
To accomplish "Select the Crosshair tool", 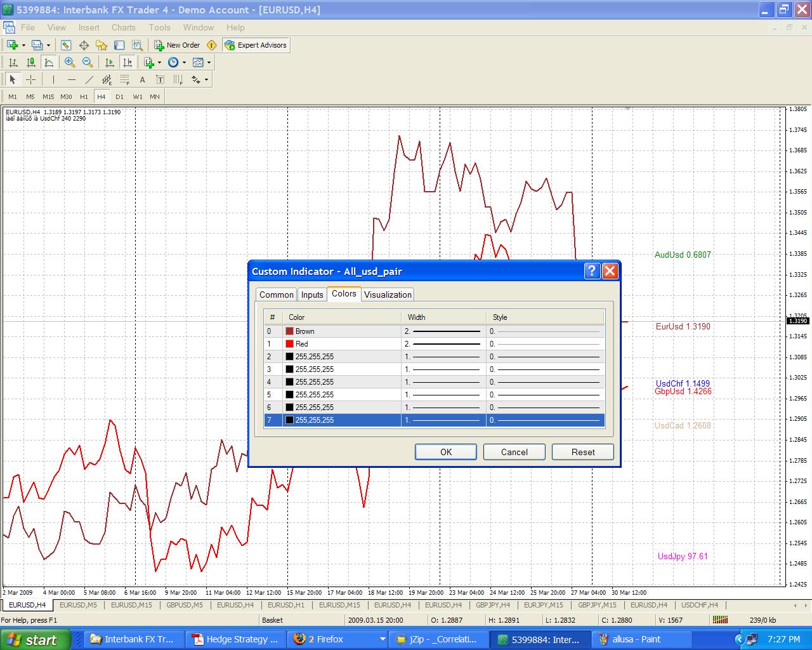I will tap(30, 79).
